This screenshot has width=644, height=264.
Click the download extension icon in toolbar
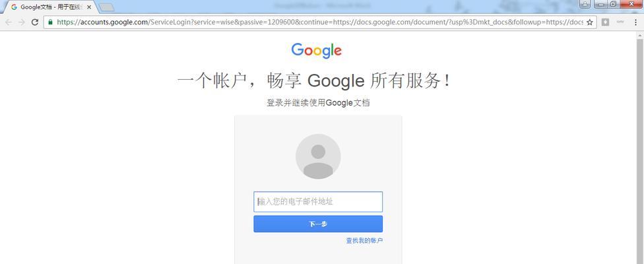[605, 22]
